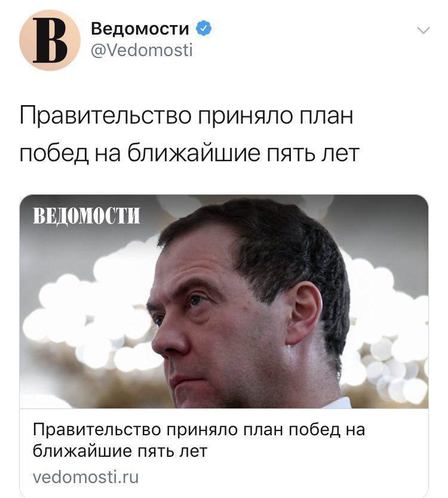The image size is (448, 498).
Task: Open the Ведомости profile avatar
Action: [50, 40]
